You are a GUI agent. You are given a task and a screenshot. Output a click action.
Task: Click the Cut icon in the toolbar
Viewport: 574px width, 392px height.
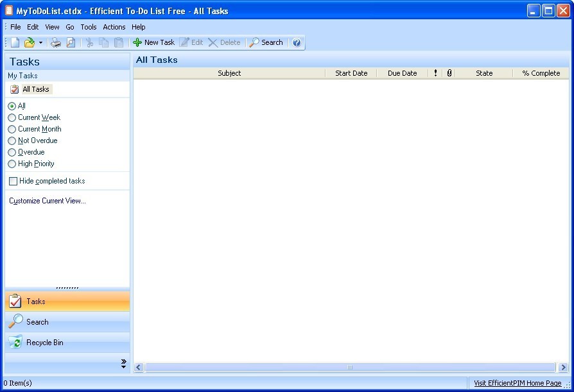tap(89, 42)
